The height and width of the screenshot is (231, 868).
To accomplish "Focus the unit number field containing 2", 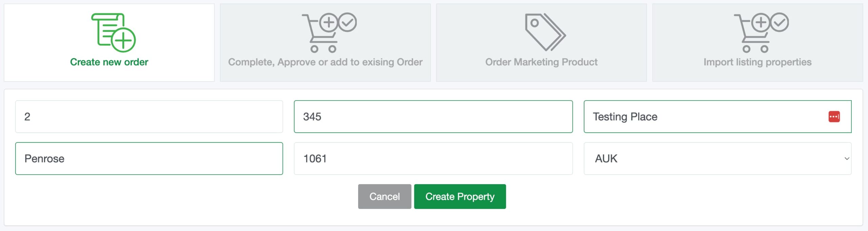I will (149, 117).
